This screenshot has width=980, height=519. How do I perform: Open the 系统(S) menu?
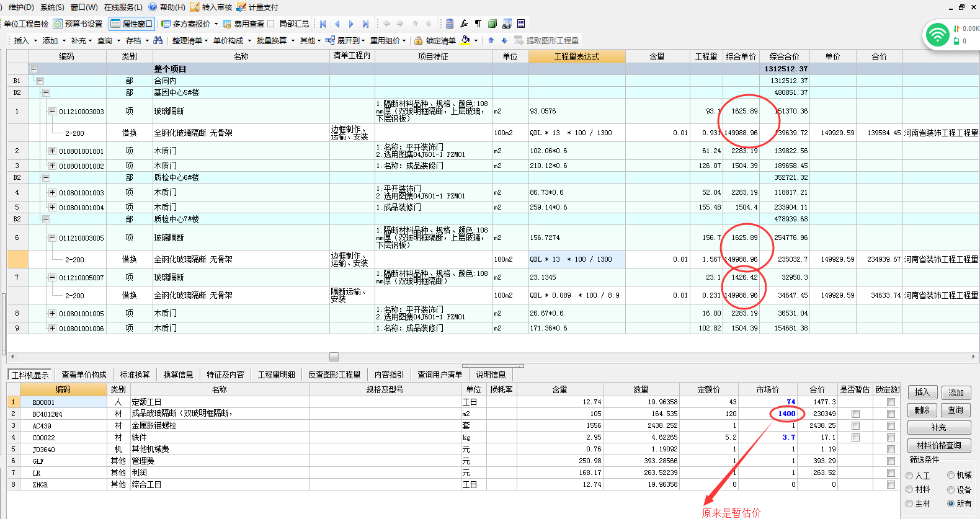click(x=52, y=7)
